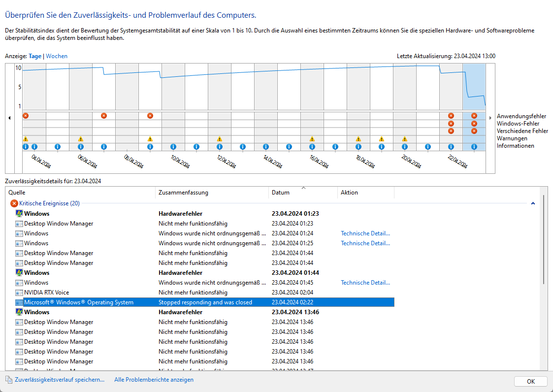Screen dimensions: 553x392
Task: Click the hardware error icon of Windows 01:23 row
Action: [19, 213]
